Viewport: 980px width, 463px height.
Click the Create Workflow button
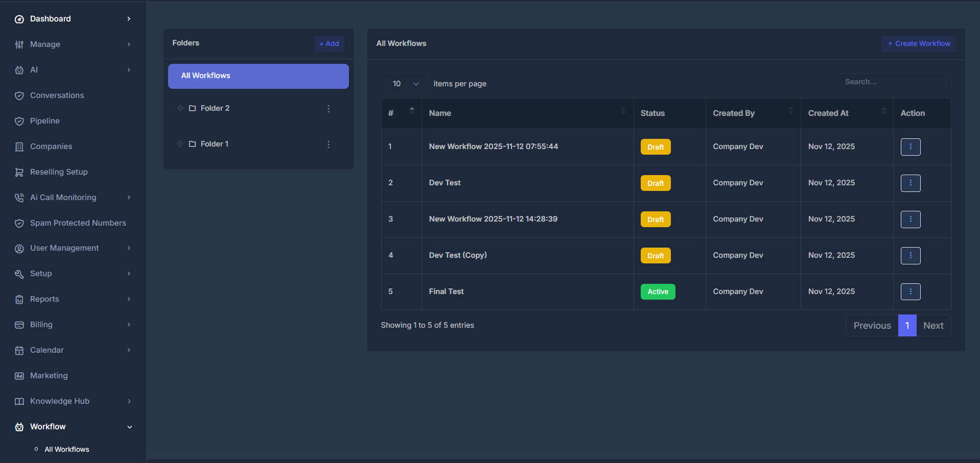pos(918,43)
